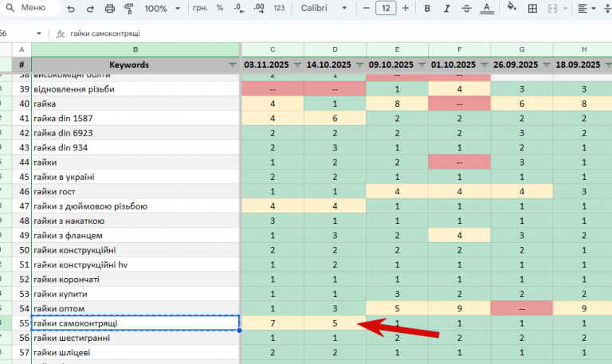Click the merge cells icon
This screenshot has width=612, height=364.
click(x=553, y=8)
